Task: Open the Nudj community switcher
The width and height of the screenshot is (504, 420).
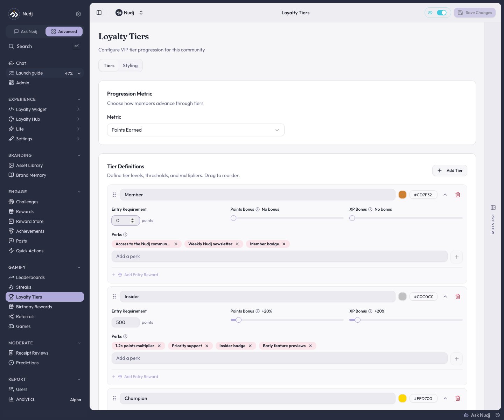Action: [129, 13]
